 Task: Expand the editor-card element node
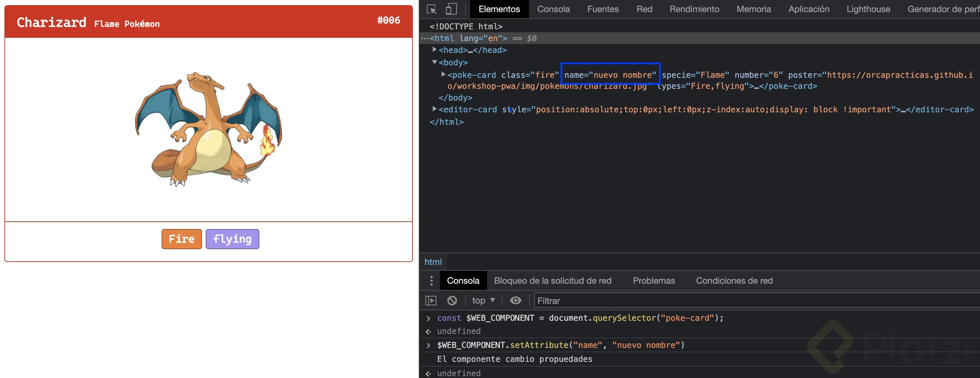[x=435, y=109]
